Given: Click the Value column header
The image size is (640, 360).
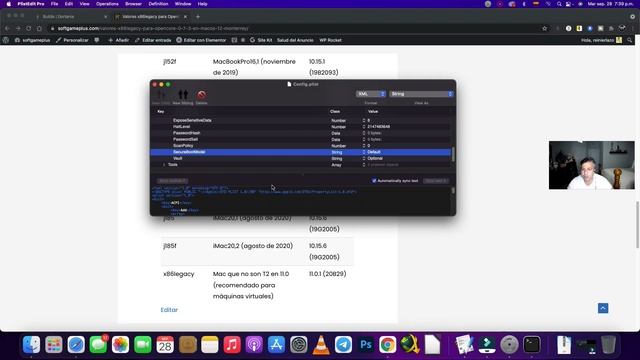Looking at the screenshot, I should 373,111.
